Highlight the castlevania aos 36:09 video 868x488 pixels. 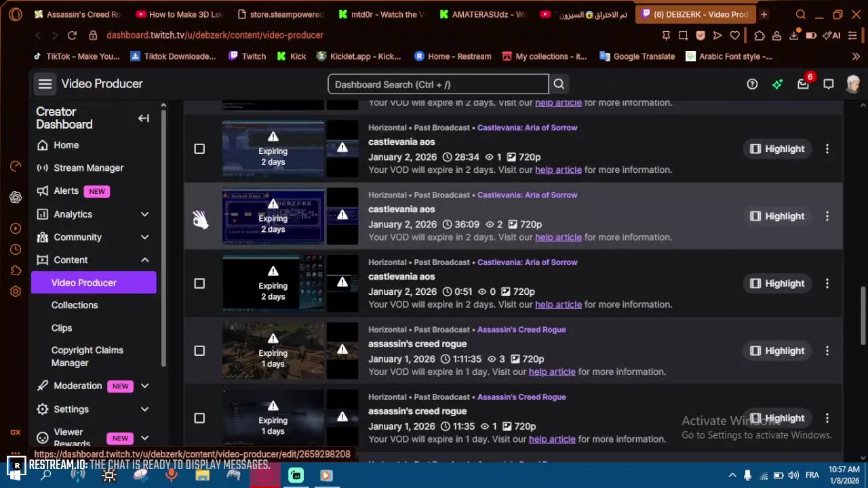click(777, 216)
